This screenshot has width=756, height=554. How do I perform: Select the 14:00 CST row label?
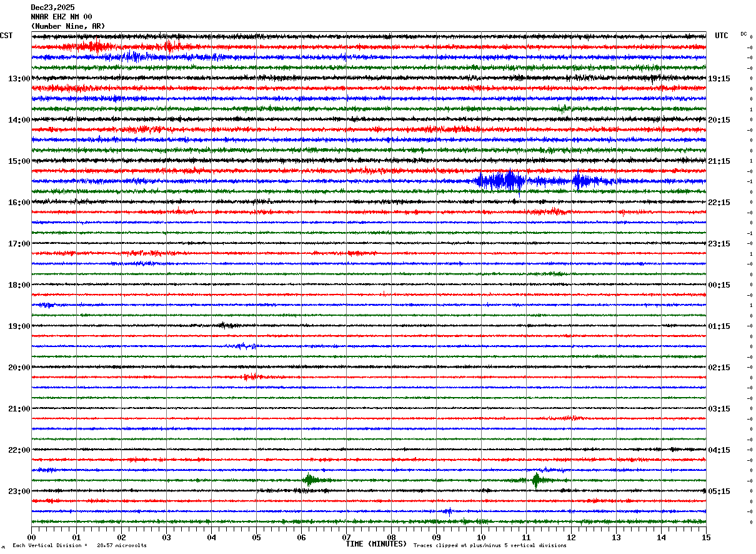click(19, 120)
